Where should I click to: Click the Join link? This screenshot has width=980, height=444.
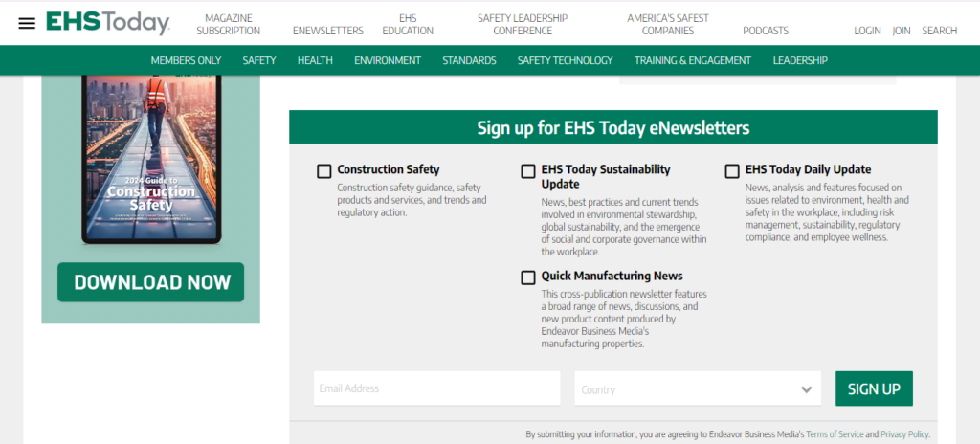pos(902,31)
